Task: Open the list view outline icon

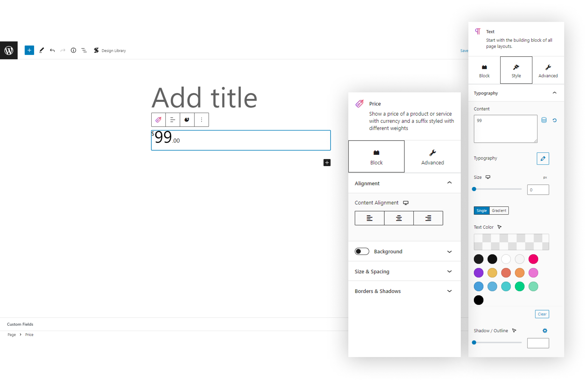Action: click(84, 50)
